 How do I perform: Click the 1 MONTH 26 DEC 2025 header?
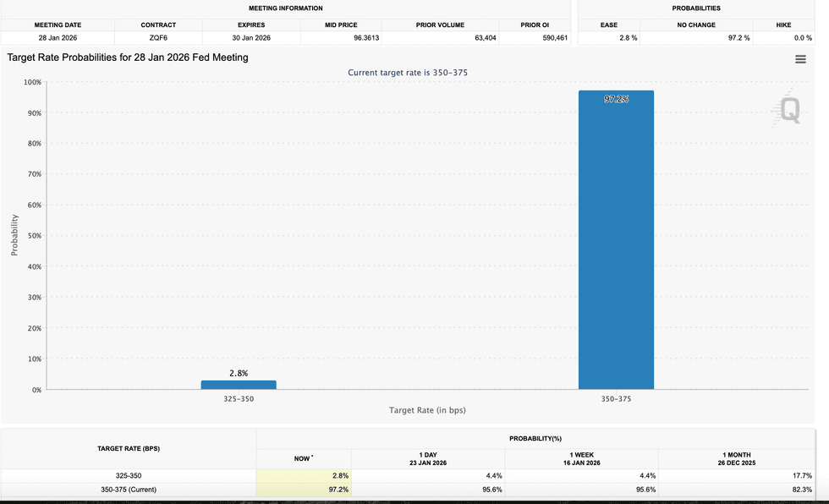pos(738,458)
